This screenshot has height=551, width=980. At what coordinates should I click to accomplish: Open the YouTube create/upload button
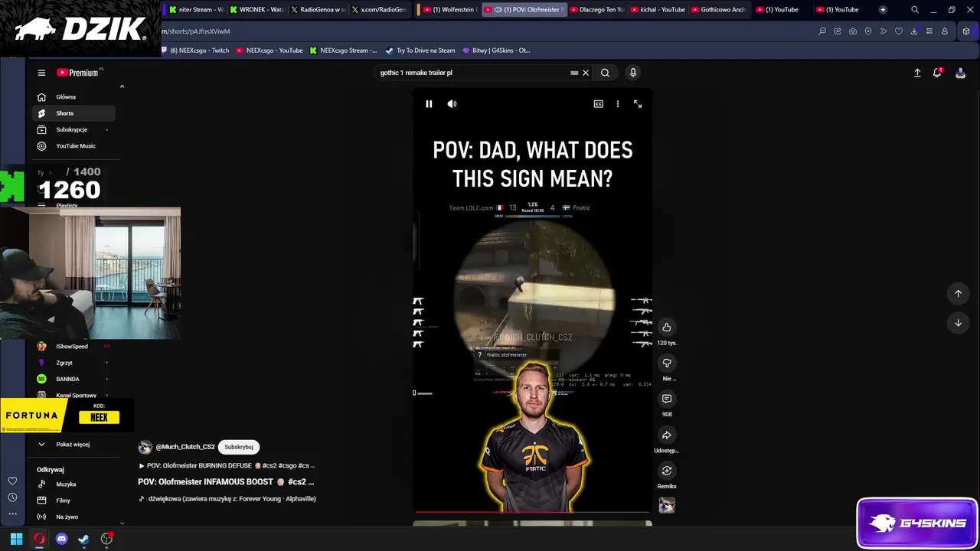pyautogui.click(x=917, y=73)
